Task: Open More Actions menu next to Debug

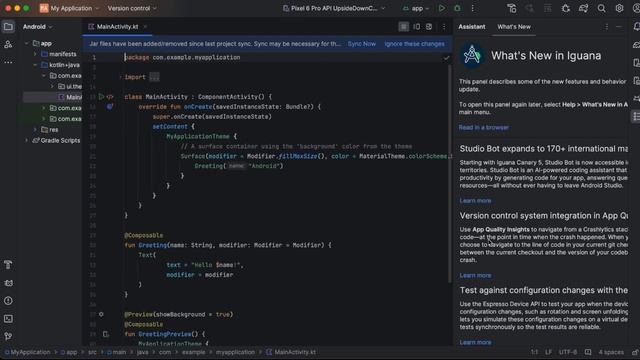Action: click(x=473, y=8)
